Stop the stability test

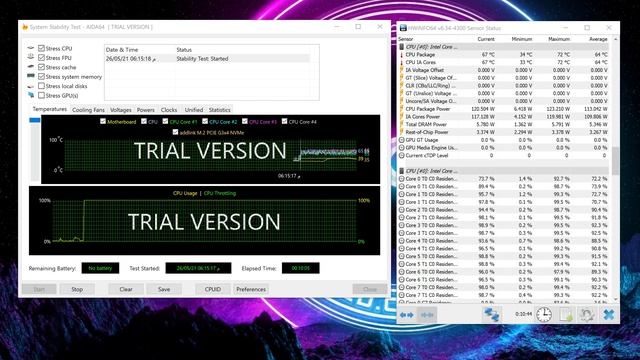pyautogui.click(x=77, y=289)
